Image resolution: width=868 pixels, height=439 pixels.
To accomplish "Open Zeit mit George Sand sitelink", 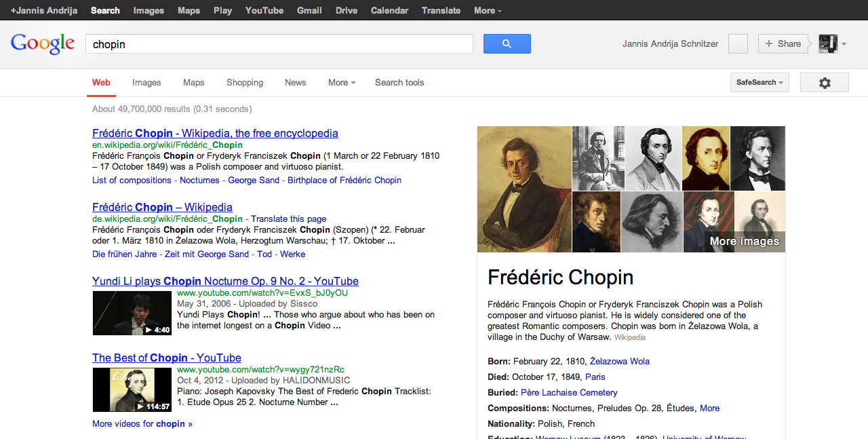I will (x=207, y=254).
